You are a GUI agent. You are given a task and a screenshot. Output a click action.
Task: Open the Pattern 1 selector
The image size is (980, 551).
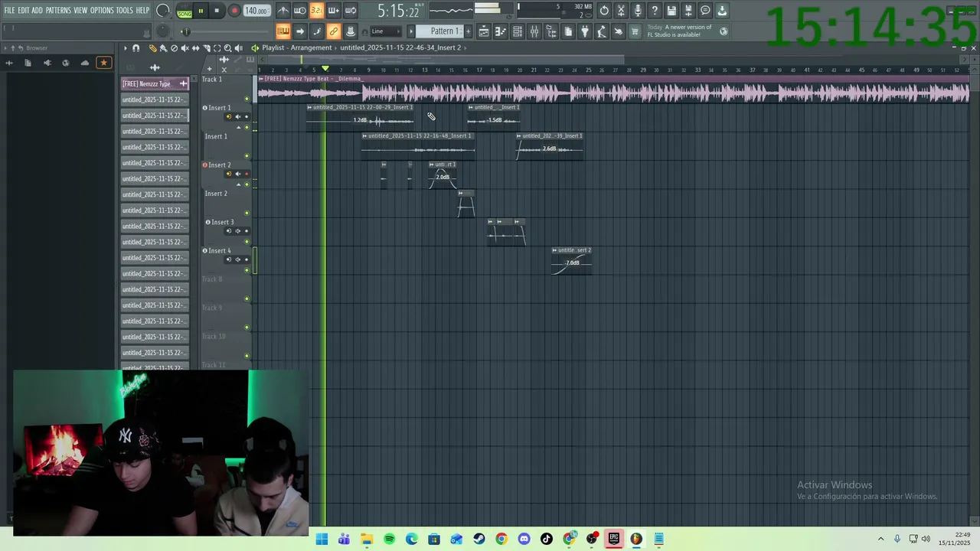coord(442,31)
